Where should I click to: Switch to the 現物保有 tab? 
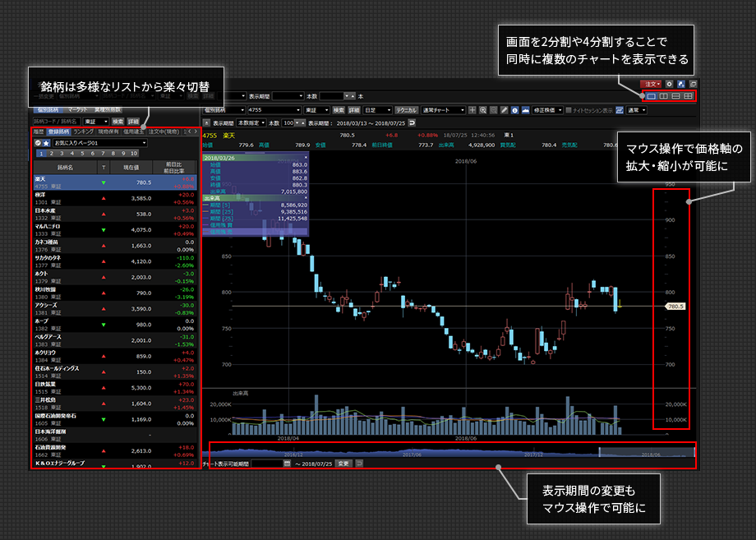(x=108, y=132)
